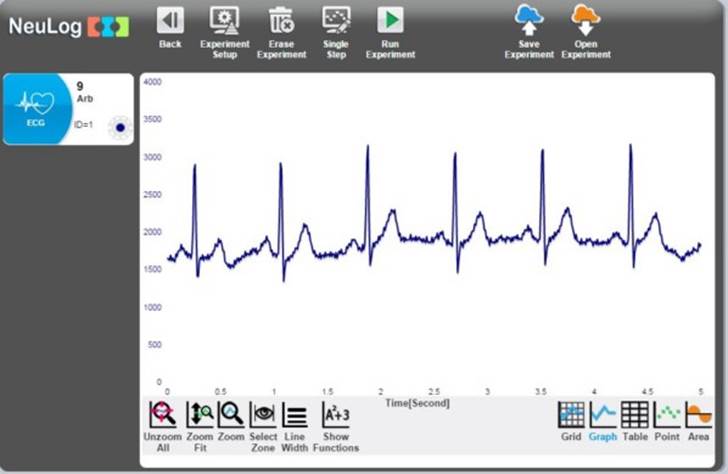This screenshot has width=728, height=474.
Task: Click the ECG sensor dial indicator
Action: pyautogui.click(x=119, y=127)
